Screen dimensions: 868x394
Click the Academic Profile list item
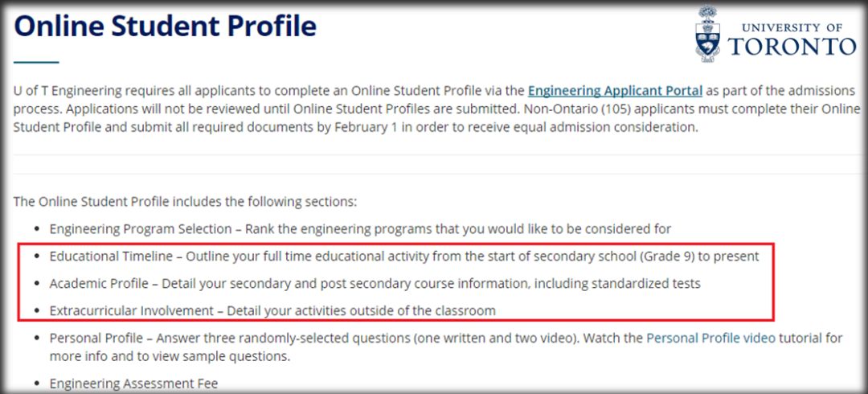[x=375, y=283]
